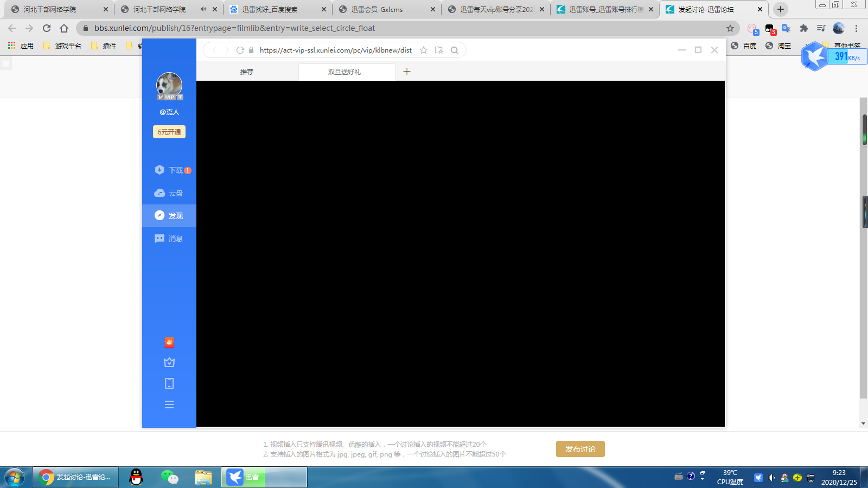Click the red envelope gift icon in sidebar

(x=169, y=343)
